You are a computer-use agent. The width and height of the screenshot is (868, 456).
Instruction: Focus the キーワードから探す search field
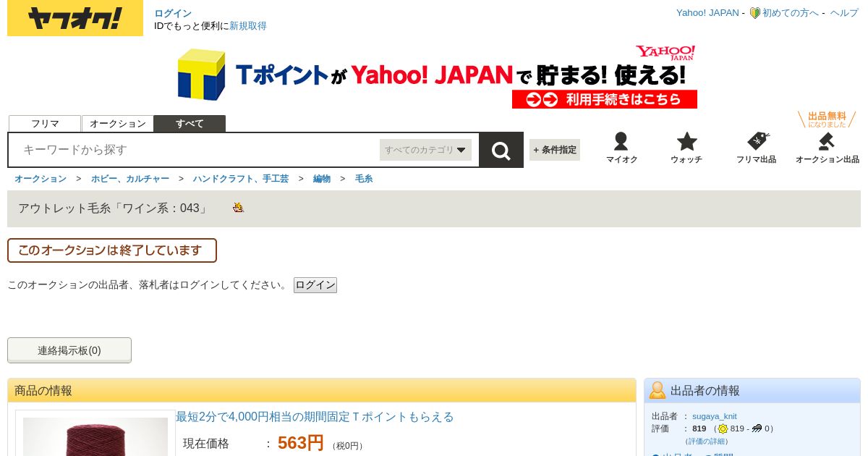[x=195, y=150]
